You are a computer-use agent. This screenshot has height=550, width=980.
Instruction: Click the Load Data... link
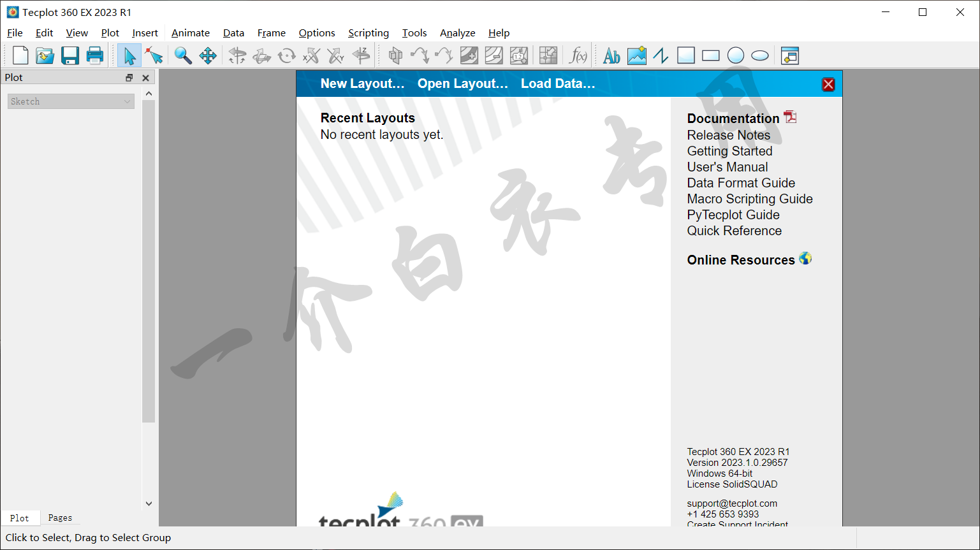tap(558, 83)
